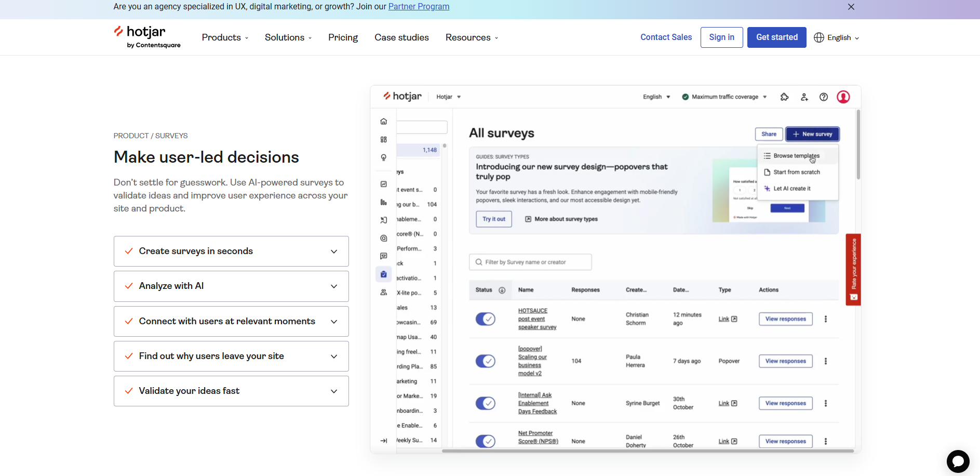Expand the Solutions menu
The image size is (980, 476).
click(288, 37)
